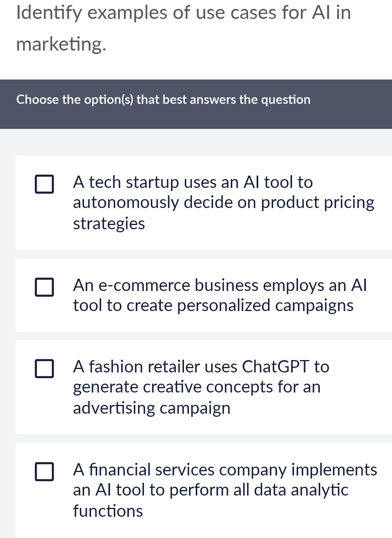
Task: Check the box for the tech startup option
Action: click(44, 183)
